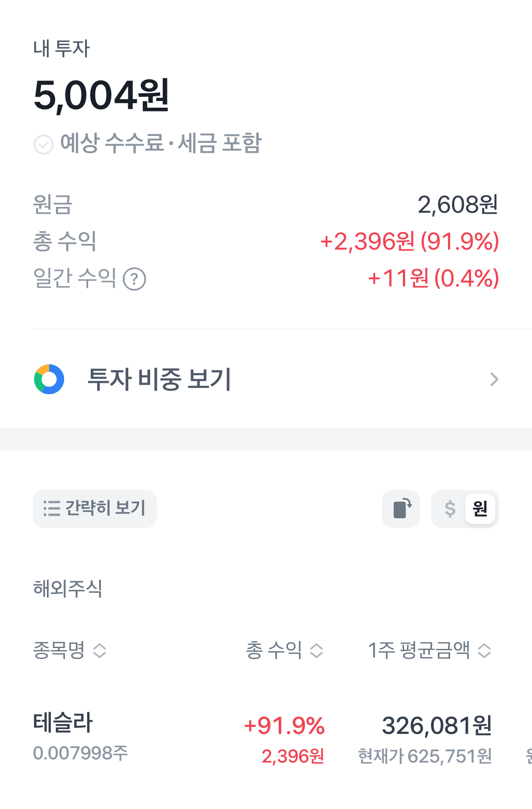Click the 내 투자 heading
This screenshot has height=809, width=532.
coord(61,48)
